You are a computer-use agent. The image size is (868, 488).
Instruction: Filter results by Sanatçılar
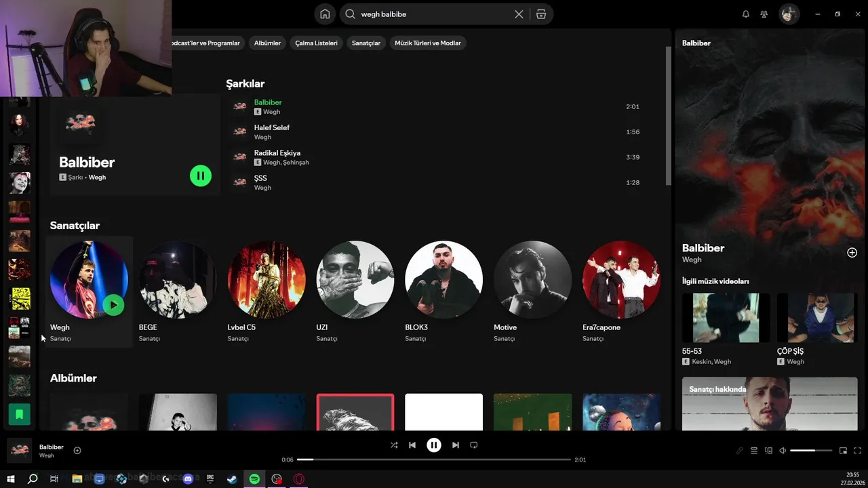coord(366,43)
